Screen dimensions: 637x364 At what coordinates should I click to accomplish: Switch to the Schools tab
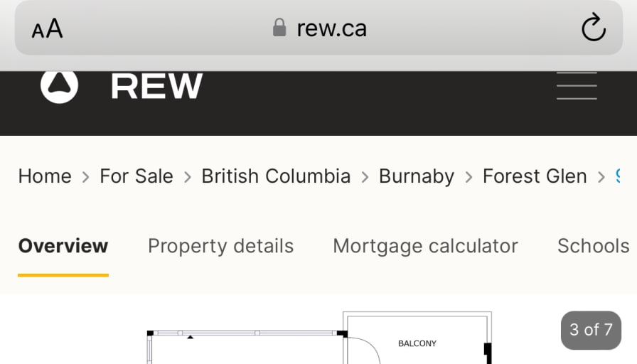593,246
